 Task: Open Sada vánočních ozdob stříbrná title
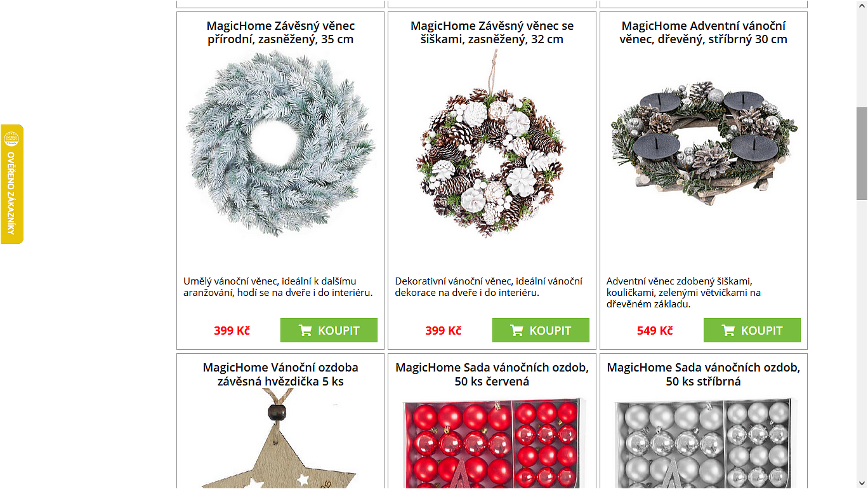tap(704, 374)
